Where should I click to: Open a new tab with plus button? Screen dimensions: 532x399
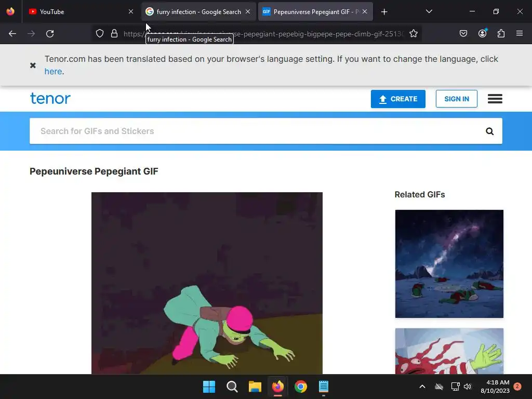click(x=384, y=12)
